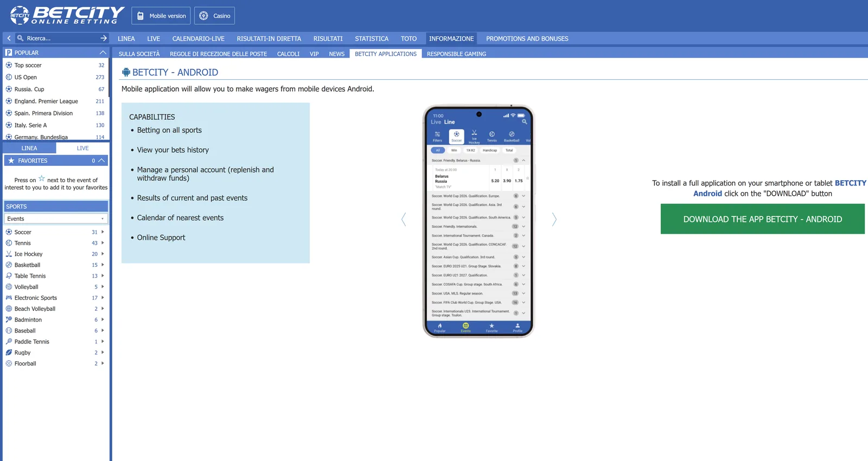Open England Premier League link

[46, 101]
